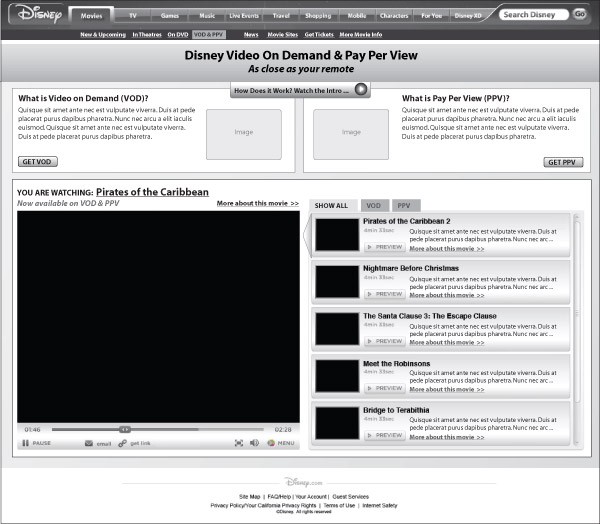Open the Site Map footer link
The width and height of the screenshot is (600, 524).
pos(249,496)
